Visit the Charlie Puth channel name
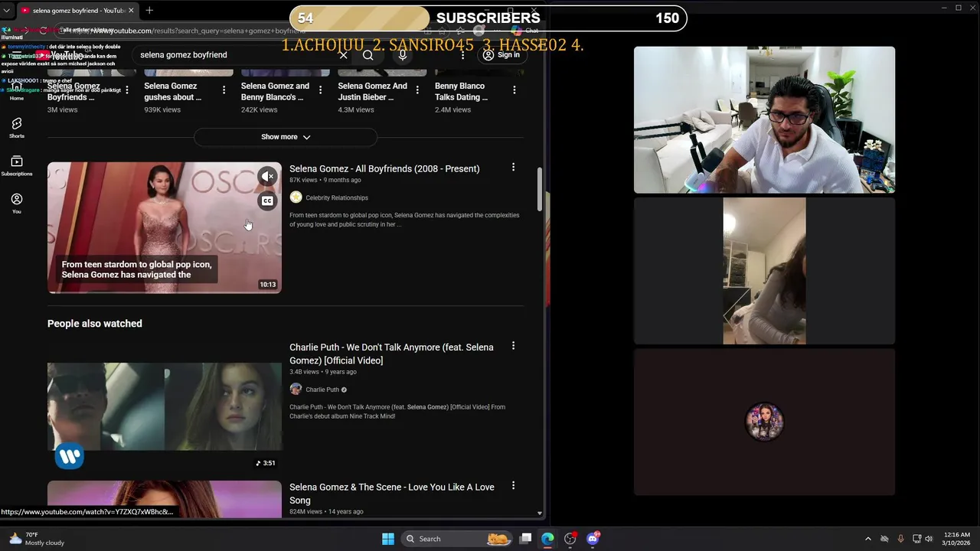The height and width of the screenshot is (551, 980). tap(322, 390)
